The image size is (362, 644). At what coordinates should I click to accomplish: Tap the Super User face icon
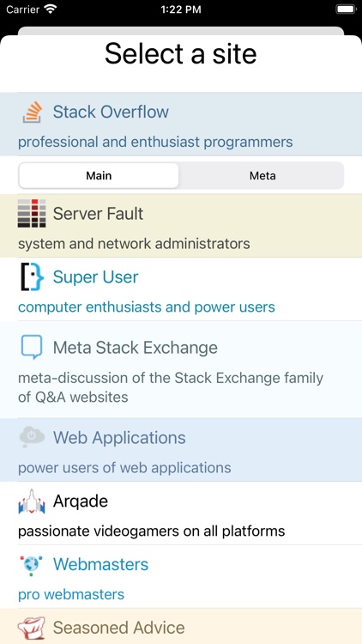click(x=32, y=276)
